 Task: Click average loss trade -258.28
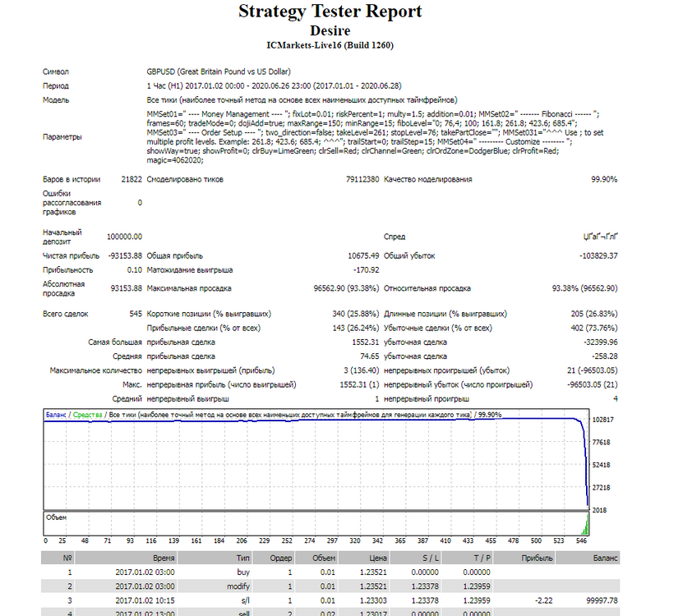pyautogui.click(x=605, y=356)
